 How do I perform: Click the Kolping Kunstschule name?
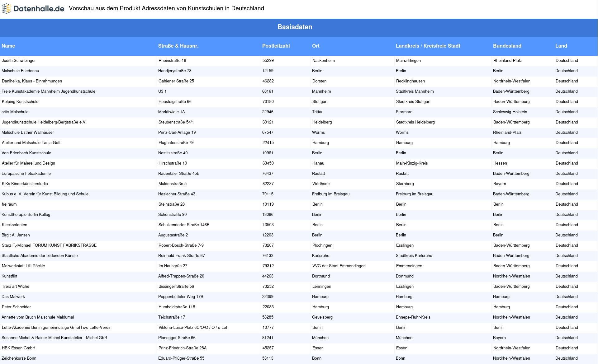click(x=20, y=102)
